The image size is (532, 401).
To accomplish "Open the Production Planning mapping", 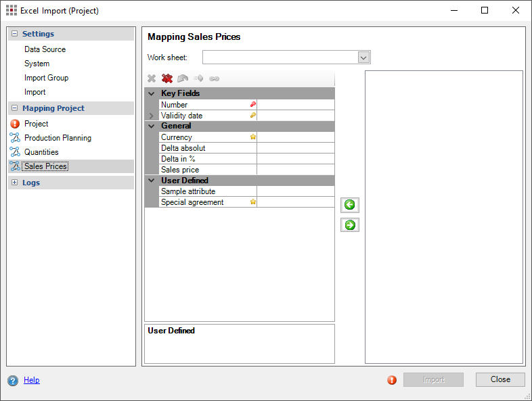I will pyautogui.click(x=58, y=138).
